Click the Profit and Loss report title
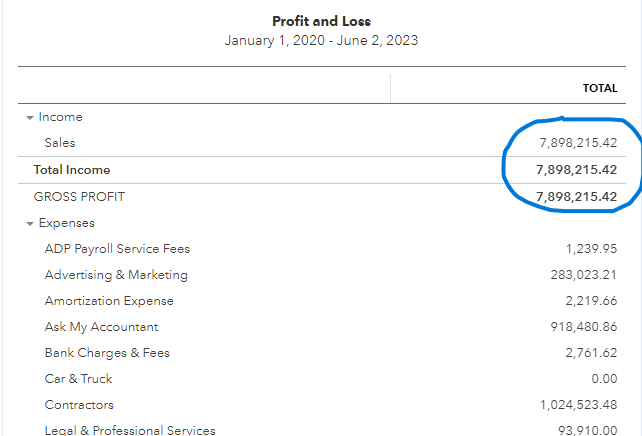Image resolution: width=642 pixels, height=436 pixels. (320, 21)
